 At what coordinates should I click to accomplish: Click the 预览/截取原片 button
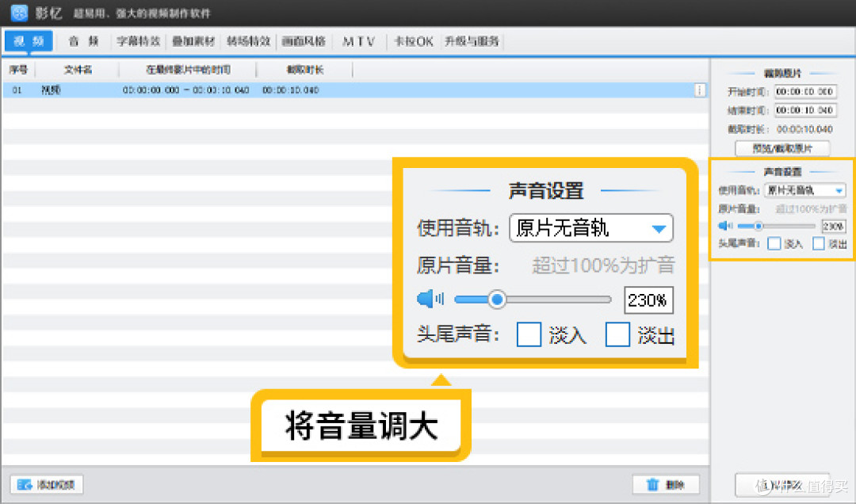(782, 148)
